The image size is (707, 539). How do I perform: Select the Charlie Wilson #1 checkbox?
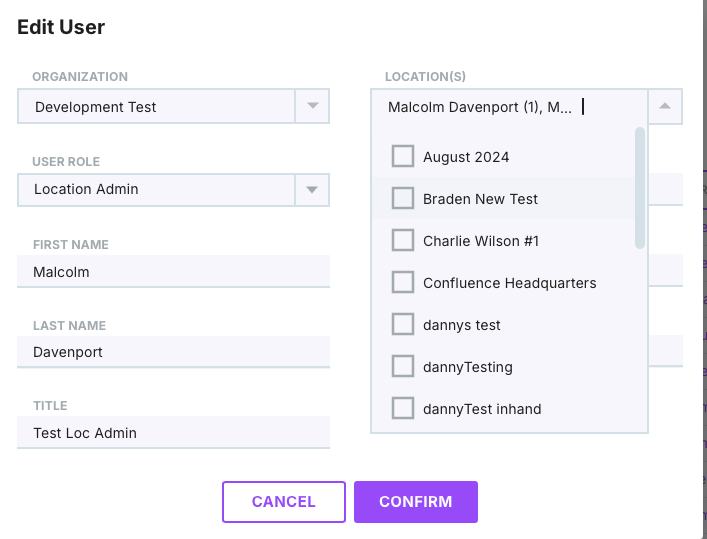point(403,241)
